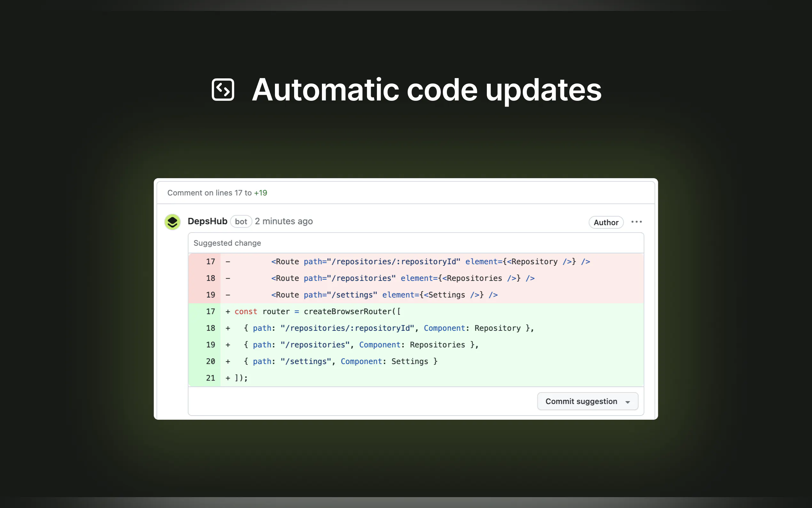Click the DepsHub username link
The image size is (812, 508).
[x=207, y=221]
